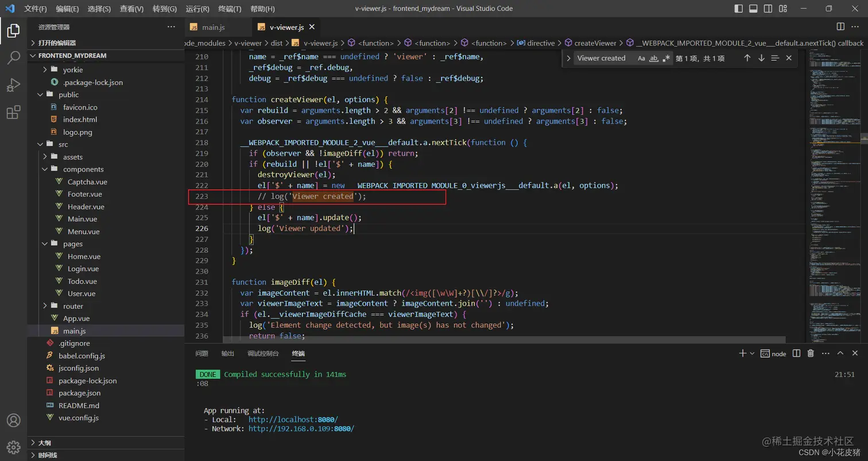Screen dimensions: 868x461
Task: Open the Terminal menu
Action: [x=230, y=9]
